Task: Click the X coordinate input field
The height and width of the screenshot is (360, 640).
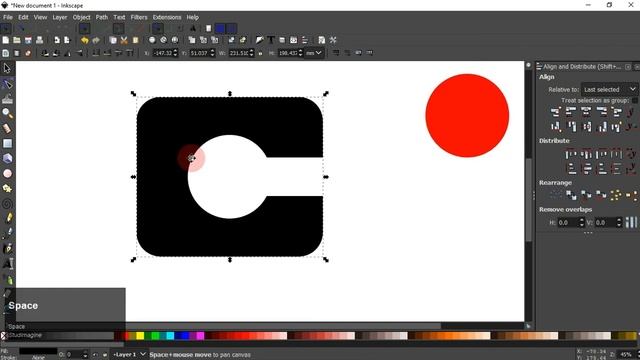Action: [162, 53]
